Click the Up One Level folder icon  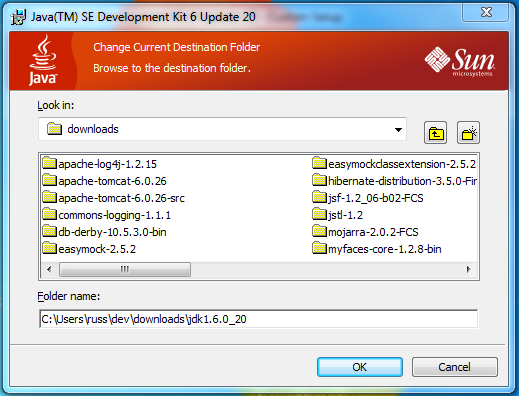(x=435, y=133)
